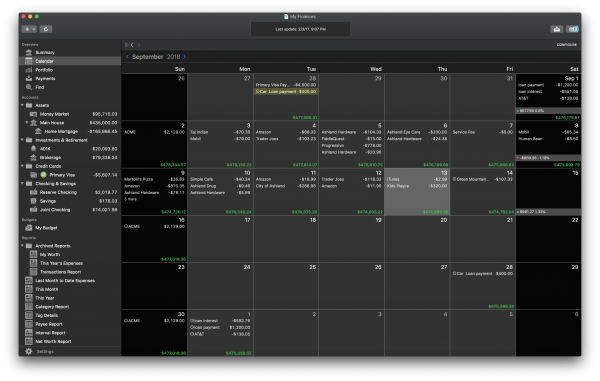Open the Settings gear in the sidebar
The width and height of the screenshot is (600, 381).
pyautogui.click(x=29, y=351)
